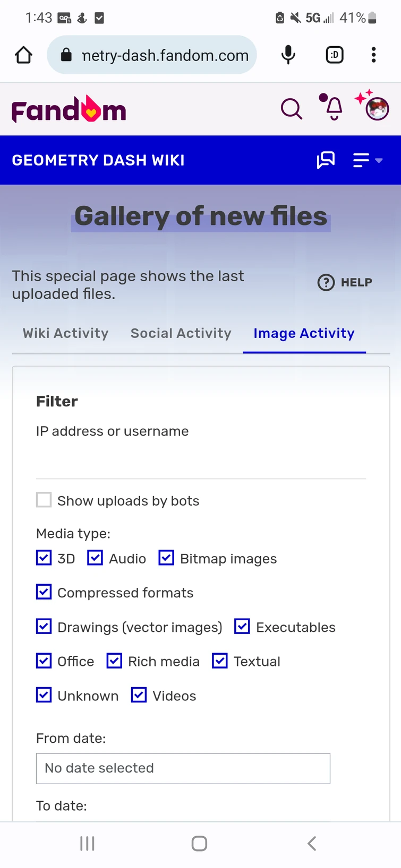Open the browser tab switcher
Viewport: 401px width, 868px height.
tap(334, 55)
